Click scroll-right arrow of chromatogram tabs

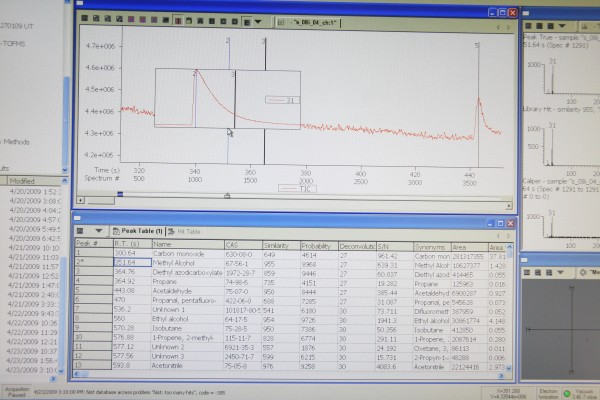(508, 28)
